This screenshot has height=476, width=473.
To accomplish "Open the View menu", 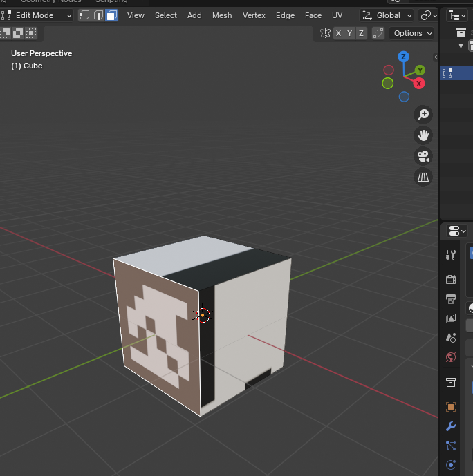I will click(136, 15).
